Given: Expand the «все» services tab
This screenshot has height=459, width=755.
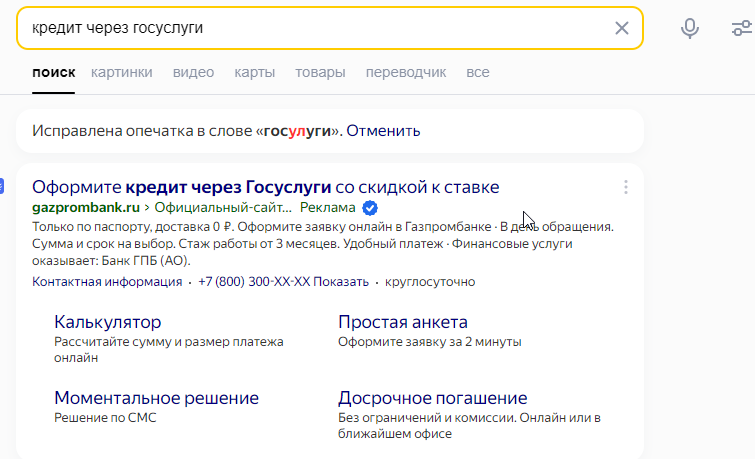Looking at the screenshot, I should click(x=478, y=73).
